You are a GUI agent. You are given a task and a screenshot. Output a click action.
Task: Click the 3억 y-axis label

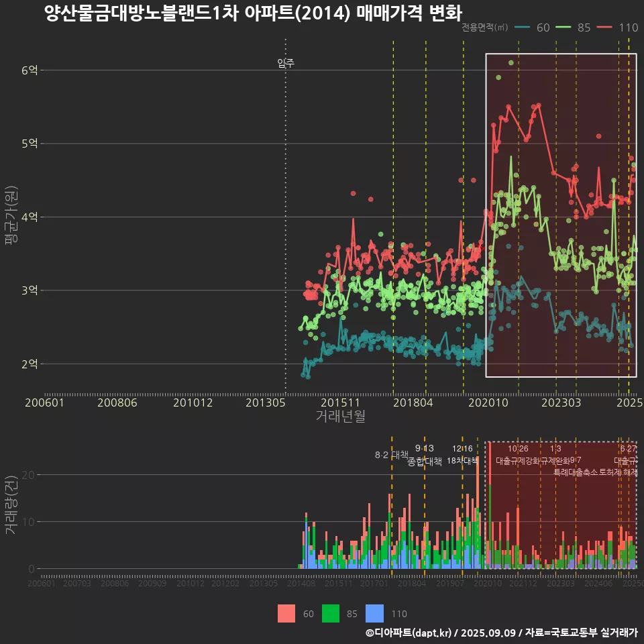30,290
